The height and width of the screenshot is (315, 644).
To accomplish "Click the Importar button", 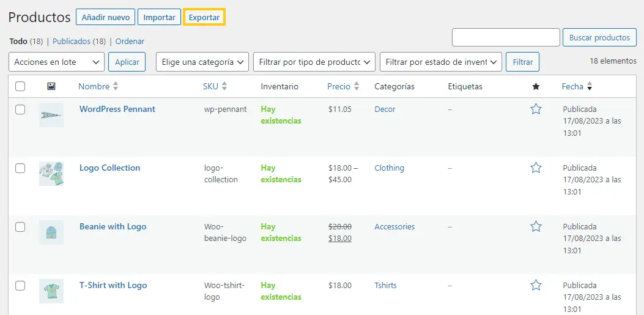I will pyautogui.click(x=160, y=18).
